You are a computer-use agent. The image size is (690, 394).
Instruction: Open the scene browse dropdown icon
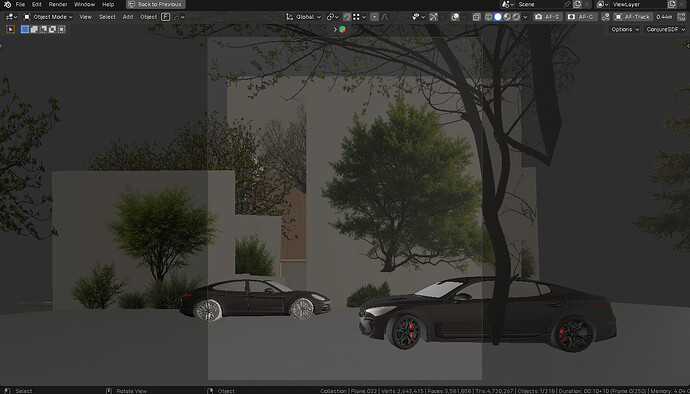click(507, 4)
